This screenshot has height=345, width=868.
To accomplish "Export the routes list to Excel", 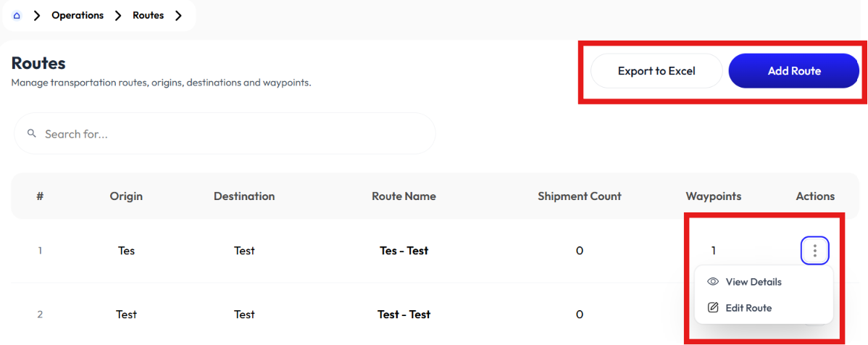I will pyautogui.click(x=656, y=71).
